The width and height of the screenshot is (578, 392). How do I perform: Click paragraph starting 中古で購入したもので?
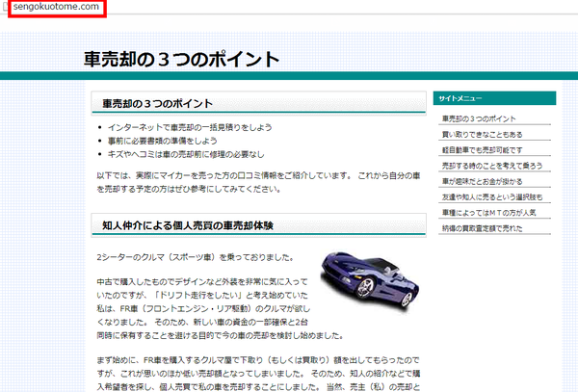click(220, 309)
